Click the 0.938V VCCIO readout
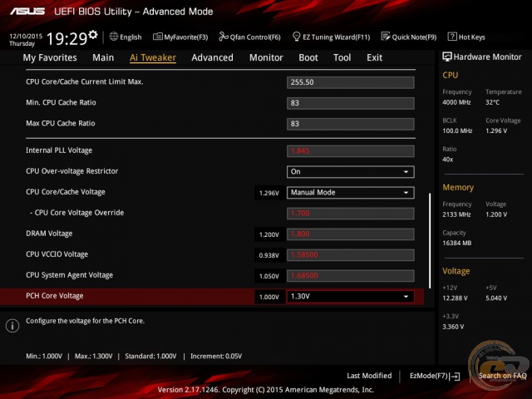Viewport: 532px width, 399px height. 269,255
